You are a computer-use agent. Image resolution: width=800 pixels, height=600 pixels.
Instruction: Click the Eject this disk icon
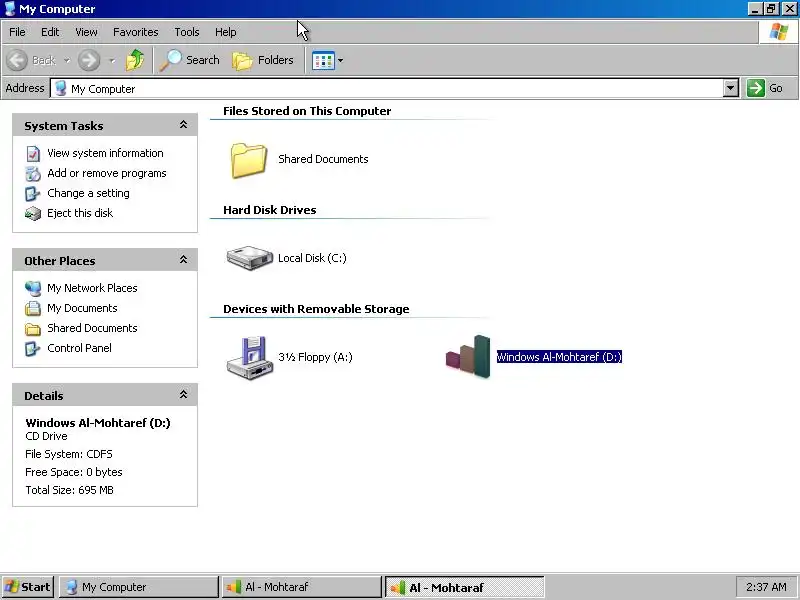click(33, 213)
